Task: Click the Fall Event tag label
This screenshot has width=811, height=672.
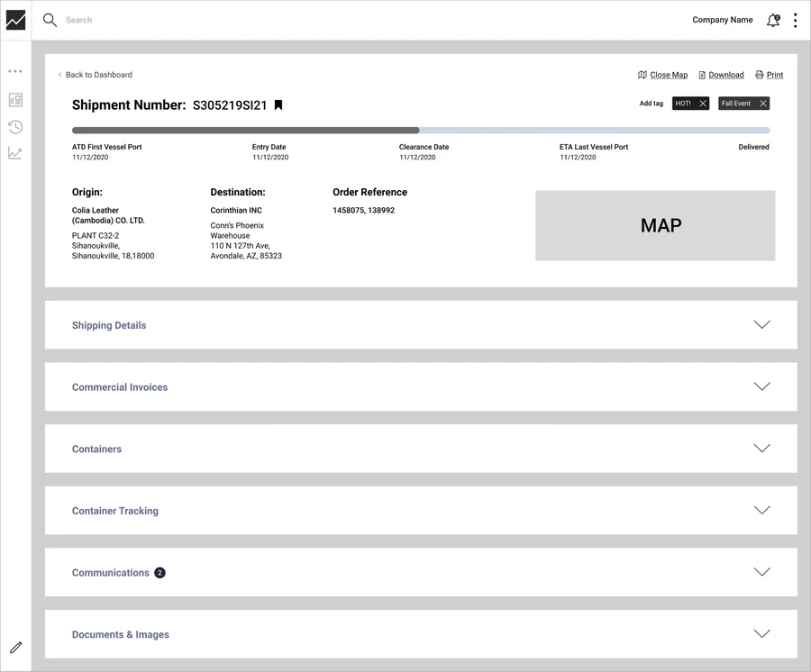Action: [x=736, y=104]
